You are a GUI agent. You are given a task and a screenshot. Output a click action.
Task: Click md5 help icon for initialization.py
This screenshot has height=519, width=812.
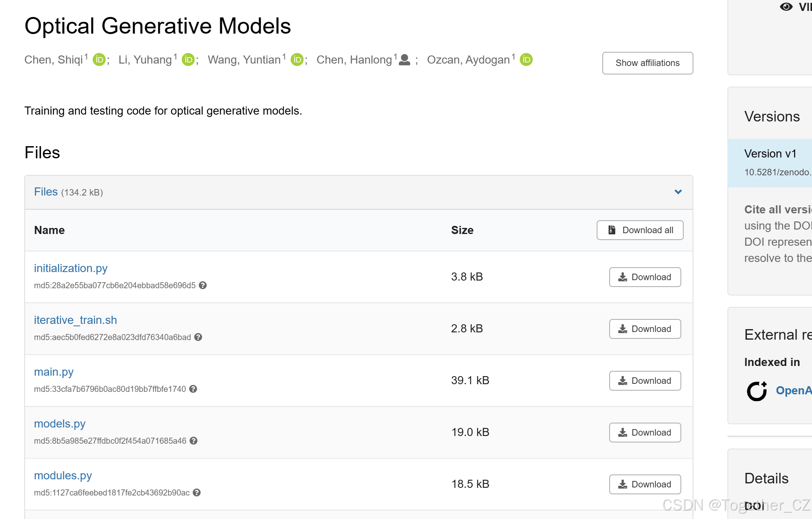tap(203, 285)
